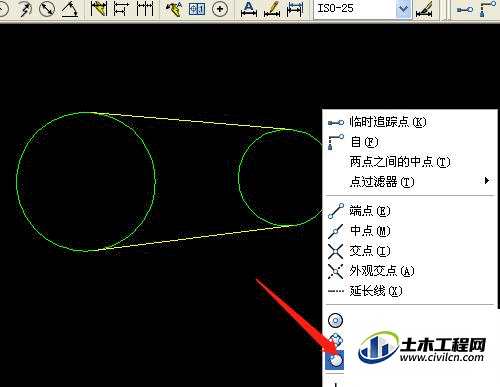Click the Quick Leader tool icon
This screenshot has width=500, height=387.
pos(174,9)
